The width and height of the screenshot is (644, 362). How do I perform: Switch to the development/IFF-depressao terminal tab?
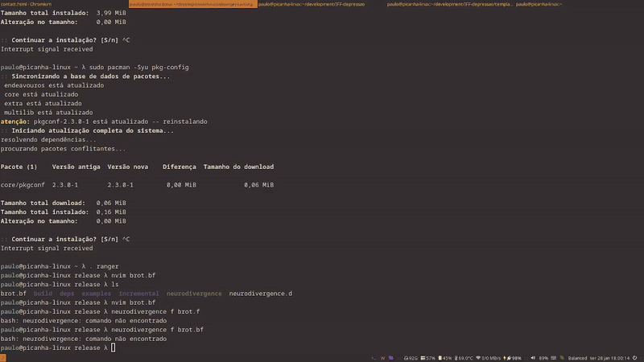pos(322,4)
